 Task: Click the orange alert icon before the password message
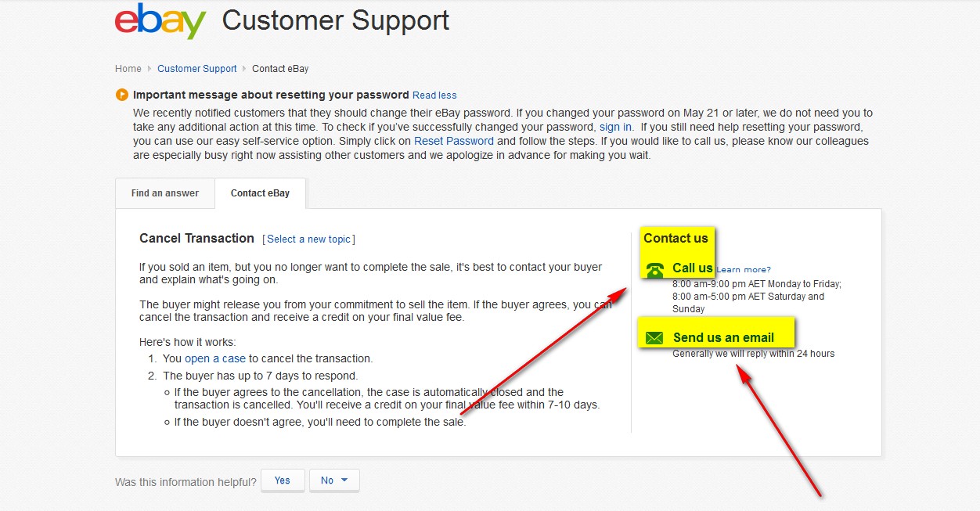(123, 94)
